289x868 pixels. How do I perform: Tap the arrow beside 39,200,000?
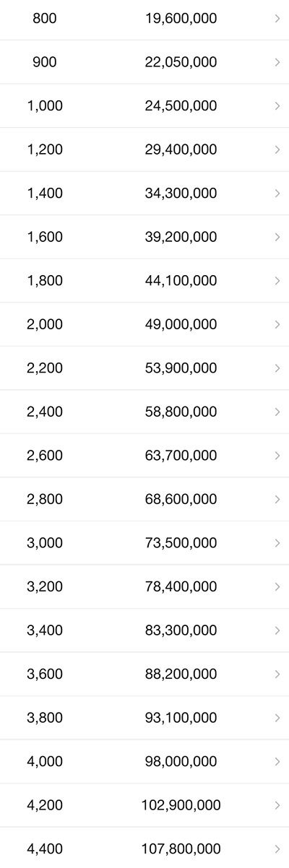(277, 237)
